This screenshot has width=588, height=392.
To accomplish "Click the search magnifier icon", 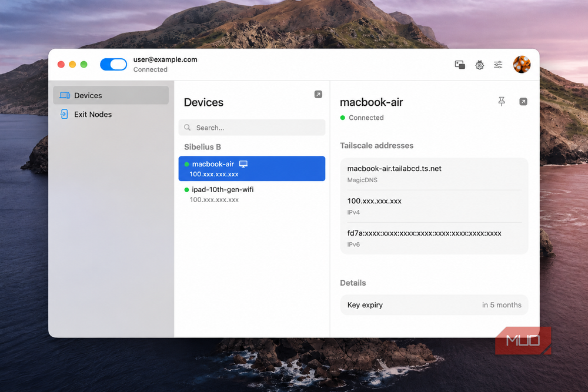I will click(x=187, y=128).
